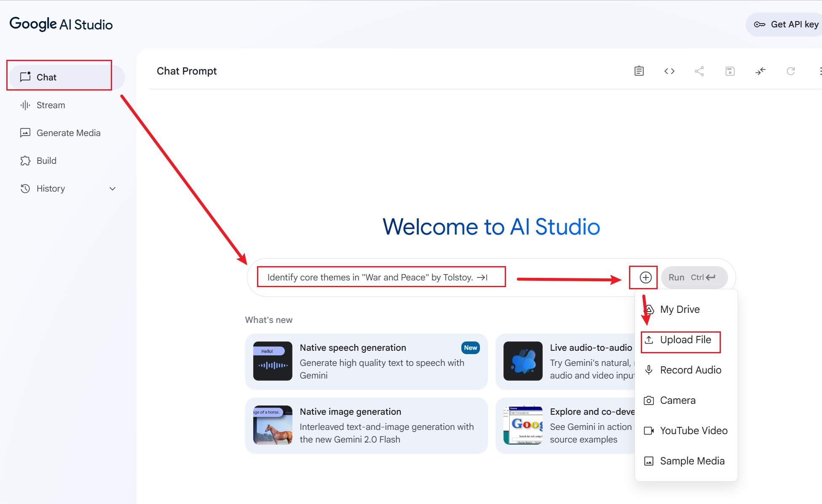Click the save prompt icon
The height and width of the screenshot is (504, 822).
pyautogui.click(x=730, y=71)
